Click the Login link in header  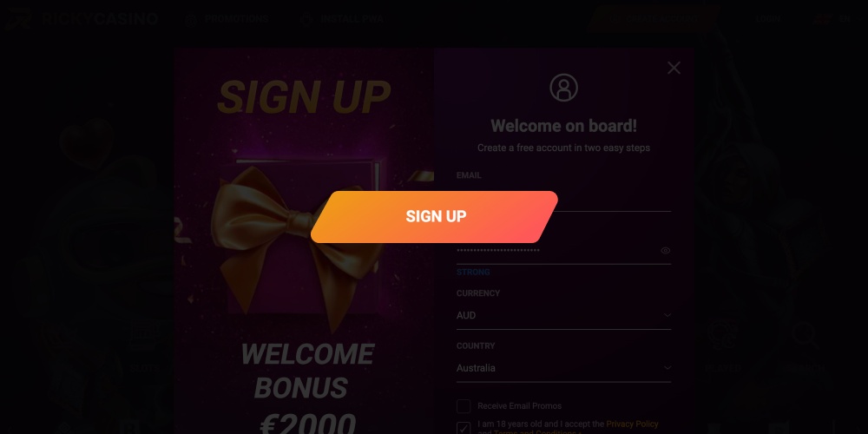coord(768,19)
